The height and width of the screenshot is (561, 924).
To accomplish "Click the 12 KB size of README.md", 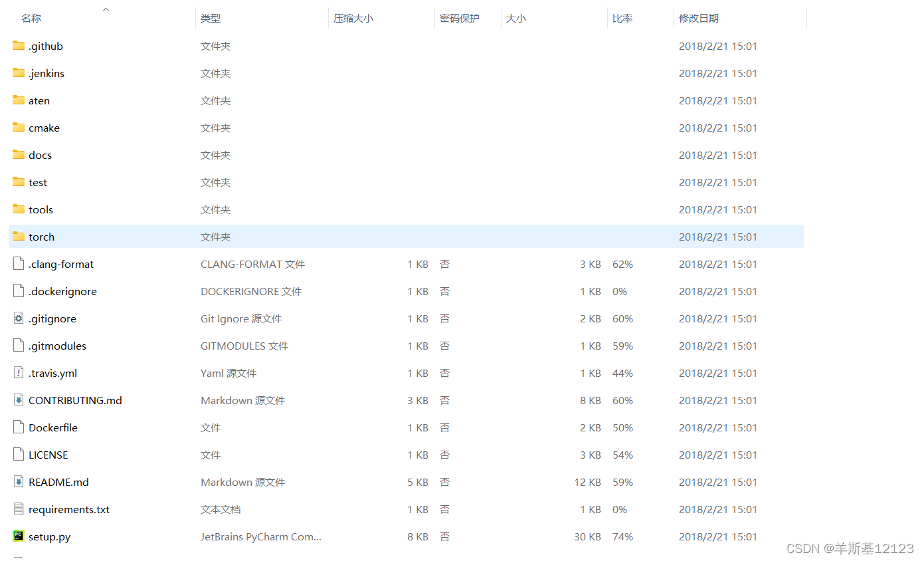I will [587, 482].
